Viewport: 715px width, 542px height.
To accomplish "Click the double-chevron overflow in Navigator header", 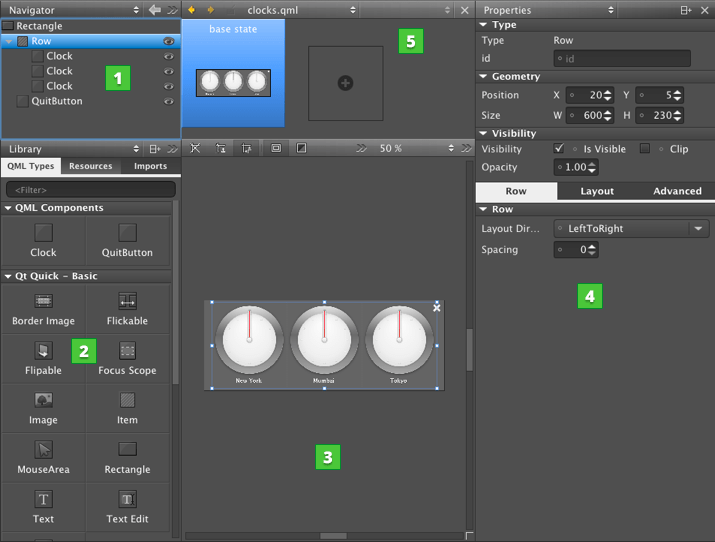I will click(x=172, y=10).
